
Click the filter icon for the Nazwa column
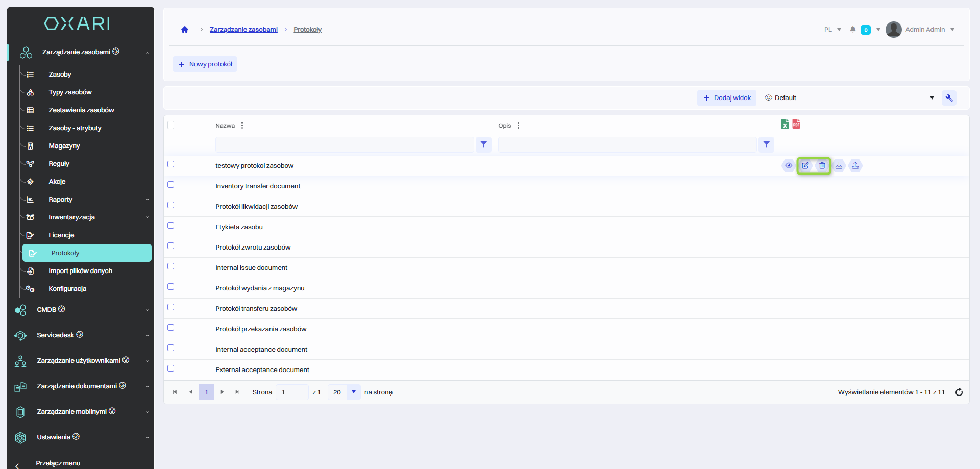click(483, 145)
